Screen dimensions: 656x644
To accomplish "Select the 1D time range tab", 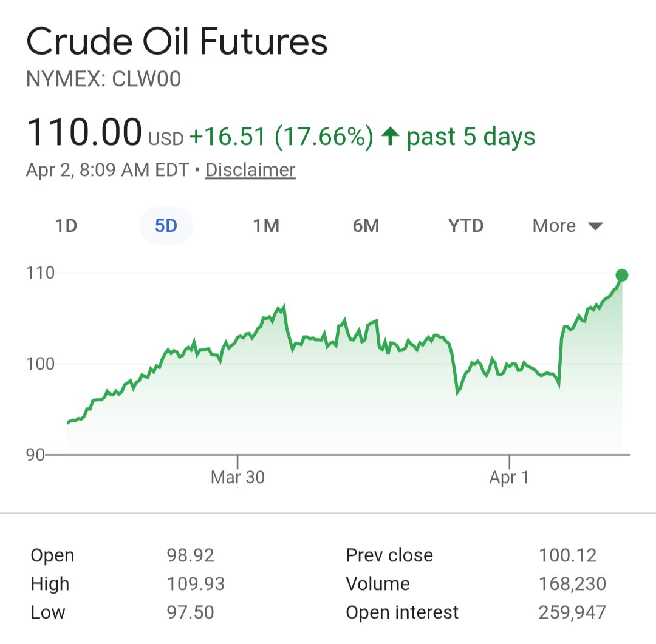I will point(66,226).
